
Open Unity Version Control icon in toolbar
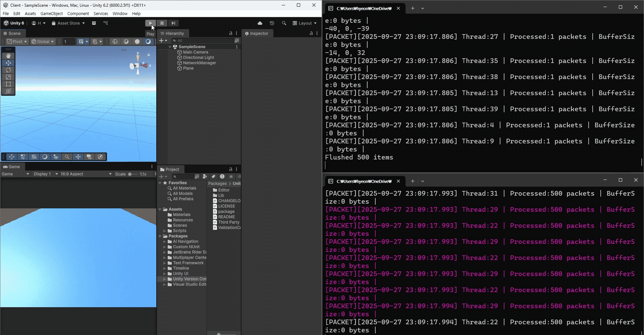[106, 23]
